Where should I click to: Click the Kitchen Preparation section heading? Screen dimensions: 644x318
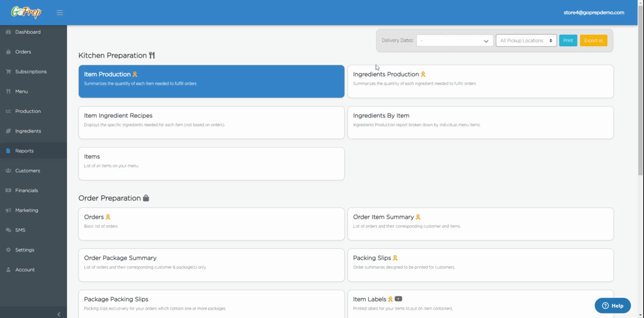coord(113,55)
